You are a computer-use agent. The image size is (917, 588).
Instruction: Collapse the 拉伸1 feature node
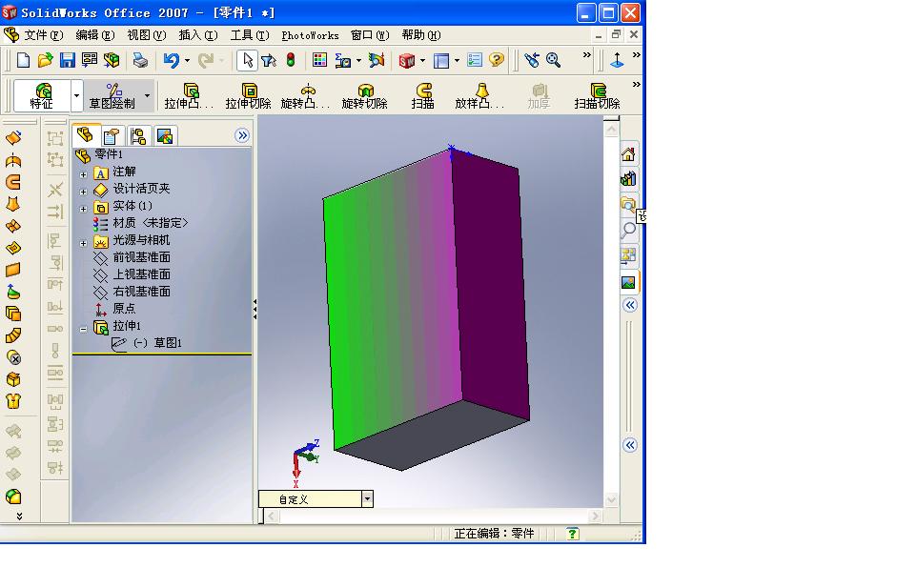pyautogui.click(x=83, y=329)
